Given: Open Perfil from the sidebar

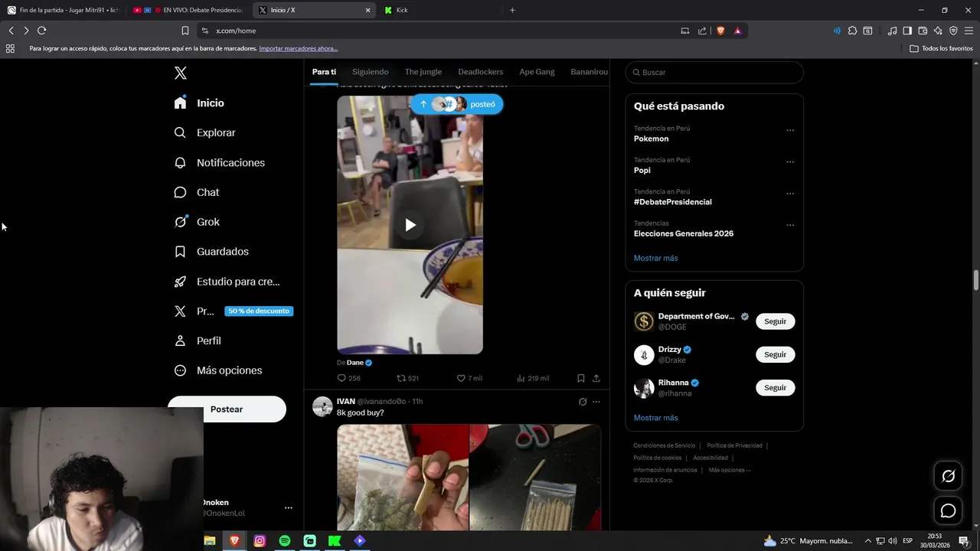Looking at the screenshot, I should tap(197, 341).
